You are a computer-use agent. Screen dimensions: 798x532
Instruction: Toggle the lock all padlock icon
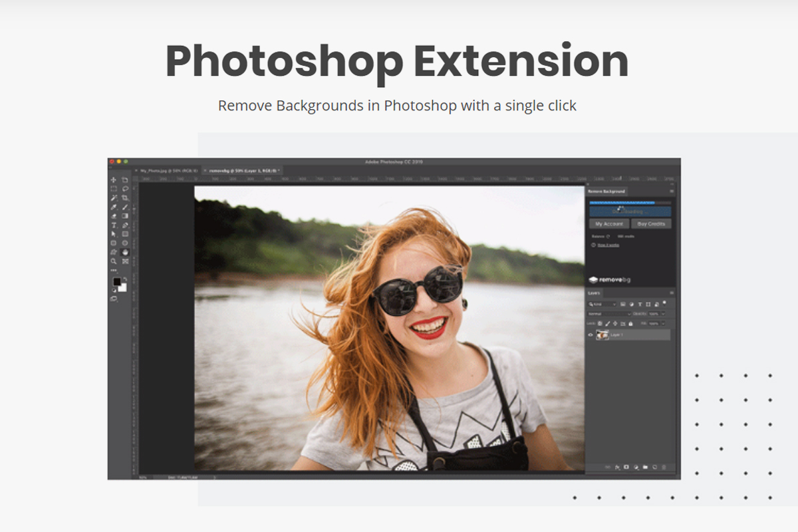[x=630, y=324]
